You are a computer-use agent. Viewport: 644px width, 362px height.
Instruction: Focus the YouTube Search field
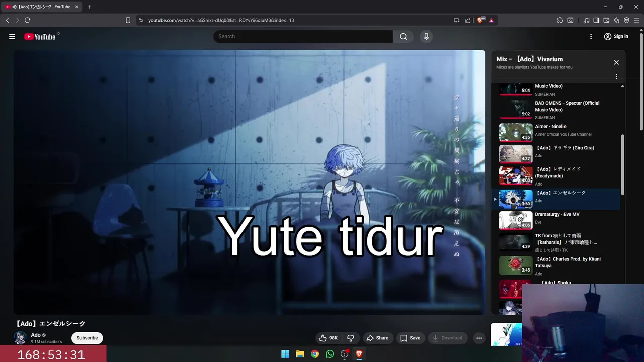coord(303,36)
